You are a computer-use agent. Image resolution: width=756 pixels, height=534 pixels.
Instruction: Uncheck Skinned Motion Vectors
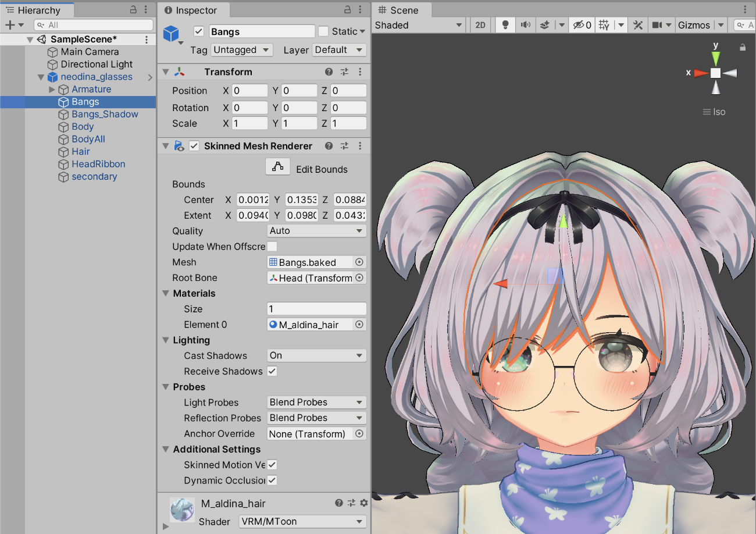[x=272, y=465]
